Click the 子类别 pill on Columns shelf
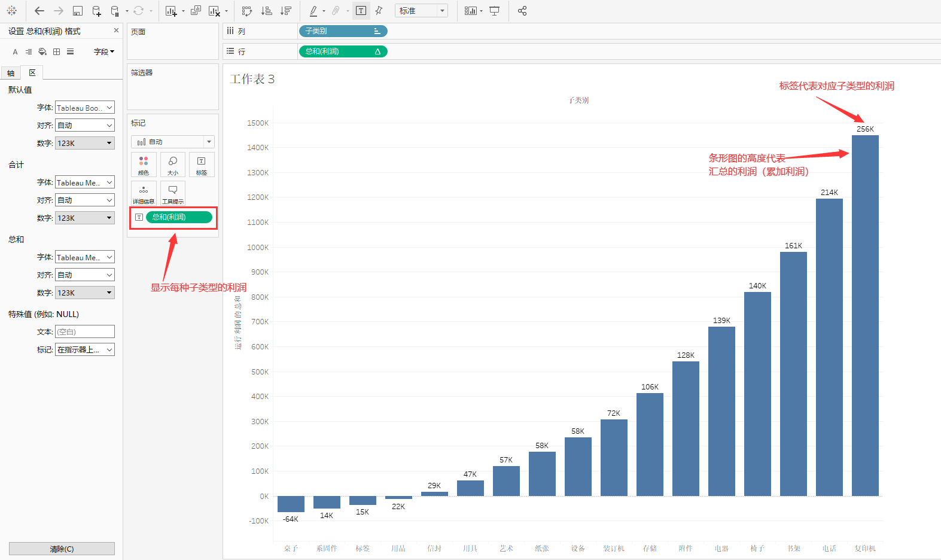Viewport: 941px width, 560px height. coord(343,31)
